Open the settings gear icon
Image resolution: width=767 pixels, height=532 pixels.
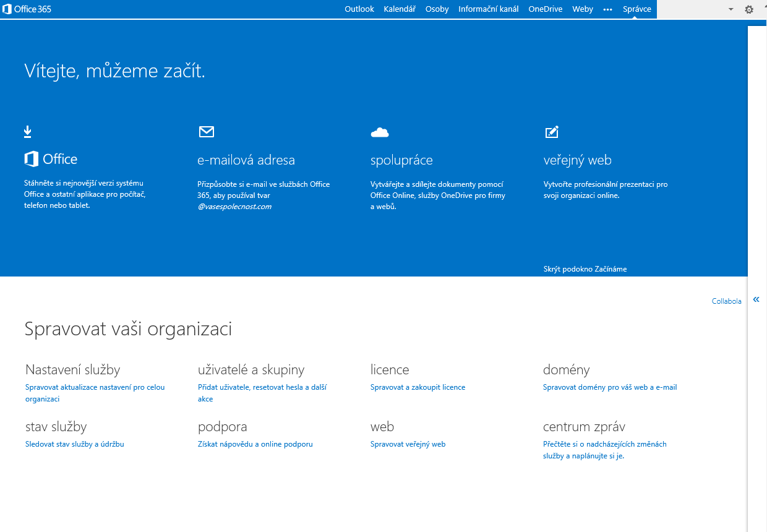click(x=749, y=9)
